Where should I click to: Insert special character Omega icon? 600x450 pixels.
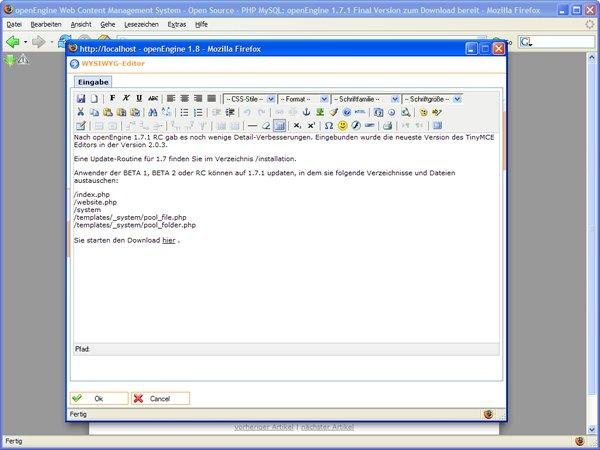point(329,126)
